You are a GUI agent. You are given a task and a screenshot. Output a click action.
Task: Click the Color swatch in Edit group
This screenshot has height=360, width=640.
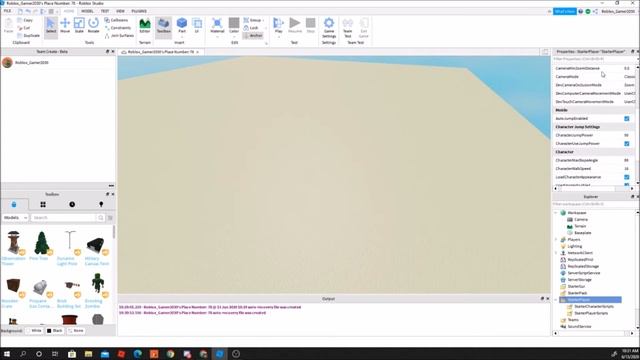click(234, 23)
